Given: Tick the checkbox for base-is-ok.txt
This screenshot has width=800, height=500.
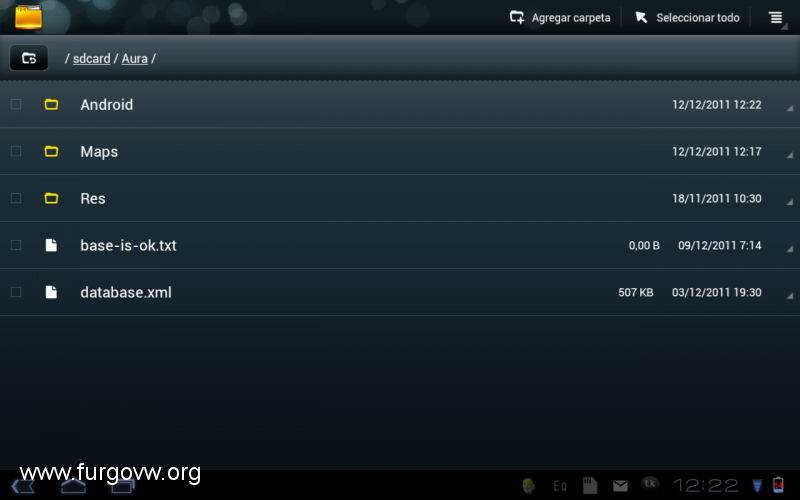Looking at the screenshot, I should coord(16,245).
